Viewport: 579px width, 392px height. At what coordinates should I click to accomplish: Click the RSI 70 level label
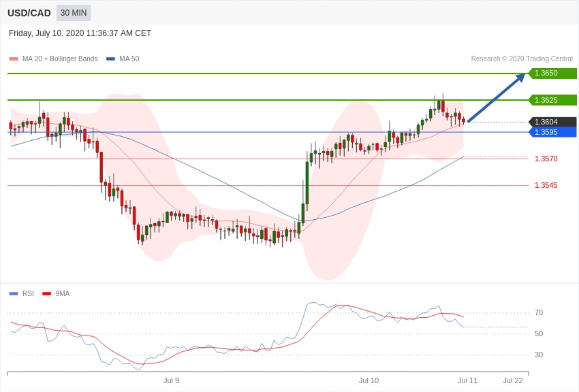click(x=539, y=312)
